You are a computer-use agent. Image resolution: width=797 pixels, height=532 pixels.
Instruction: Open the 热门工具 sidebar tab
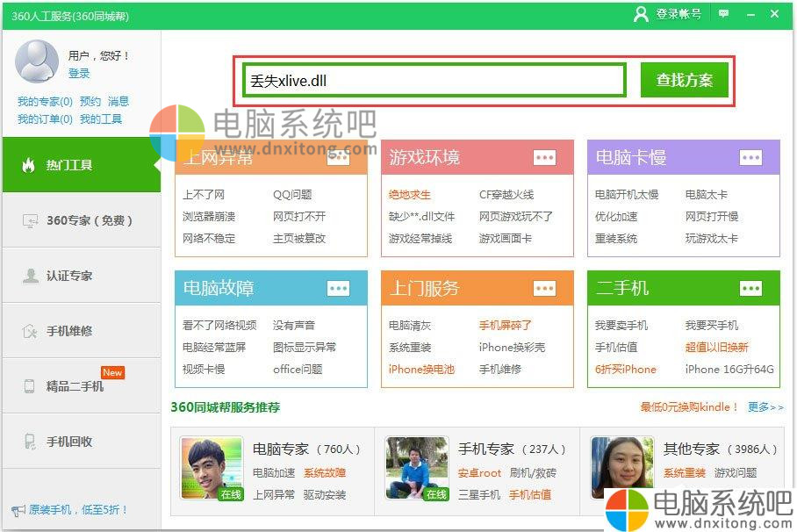82,165
